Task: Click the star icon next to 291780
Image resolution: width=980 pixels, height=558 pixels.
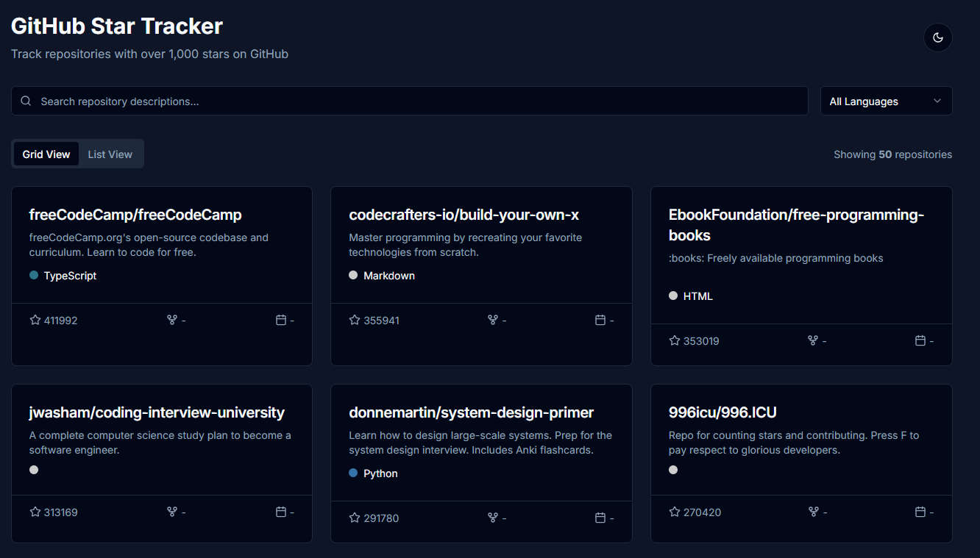Action: (x=355, y=518)
